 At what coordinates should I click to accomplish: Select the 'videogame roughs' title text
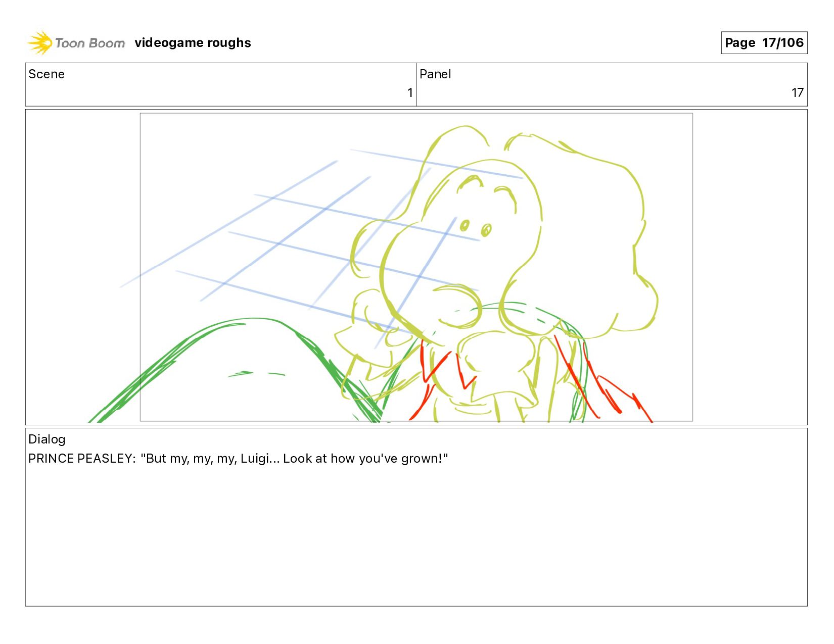[x=193, y=43]
